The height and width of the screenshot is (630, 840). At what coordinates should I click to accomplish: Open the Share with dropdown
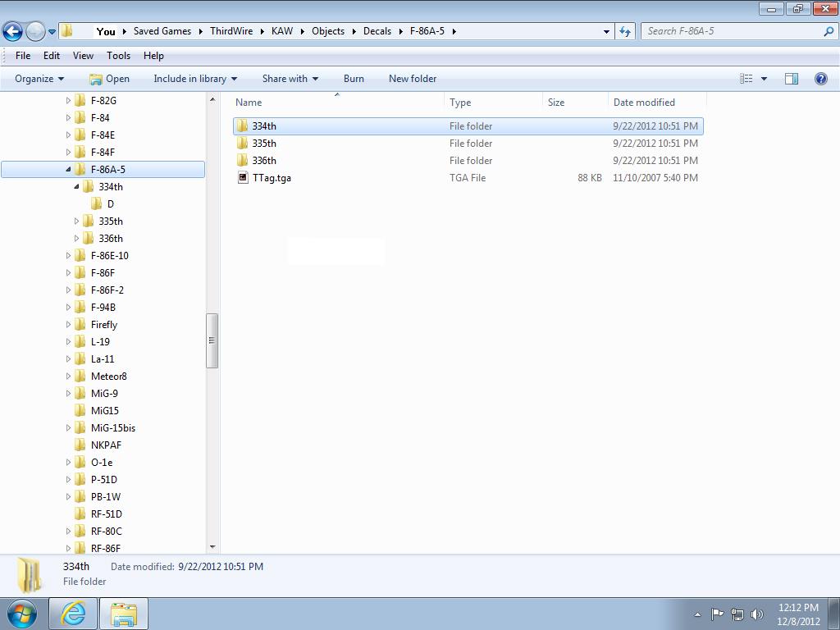(290, 79)
